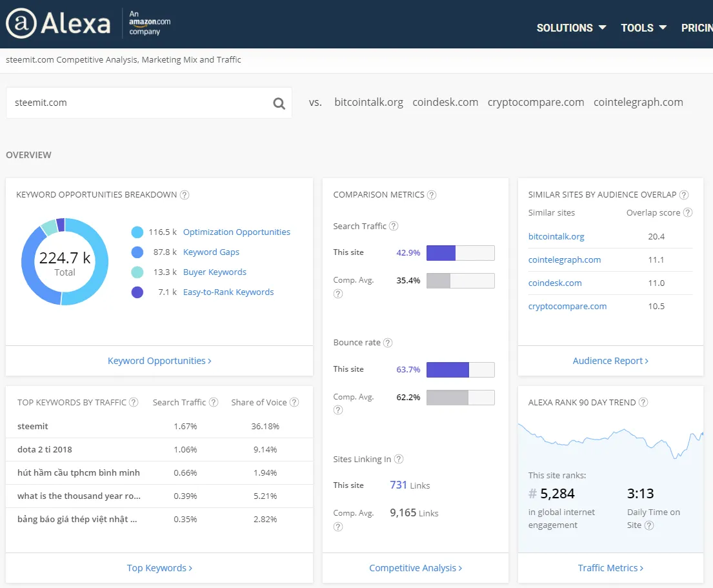The width and height of the screenshot is (713, 588).
Task: Open Keyword Gaps link
Action: 211,252
